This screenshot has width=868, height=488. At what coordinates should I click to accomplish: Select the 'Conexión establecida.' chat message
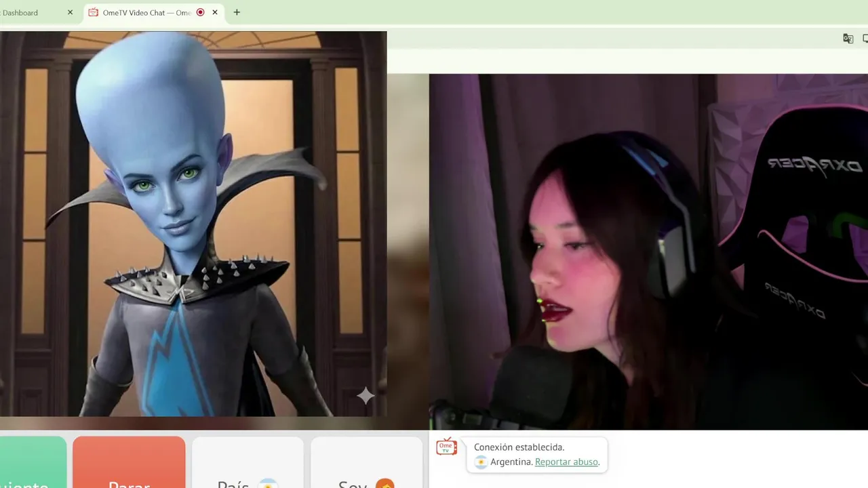(519, 447)
